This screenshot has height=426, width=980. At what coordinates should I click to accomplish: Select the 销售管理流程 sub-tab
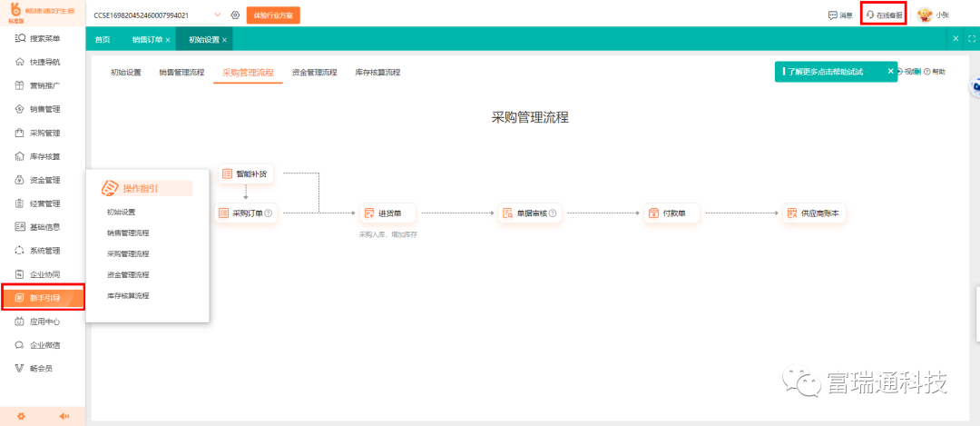pyautogui.click(x=181, y=73)
